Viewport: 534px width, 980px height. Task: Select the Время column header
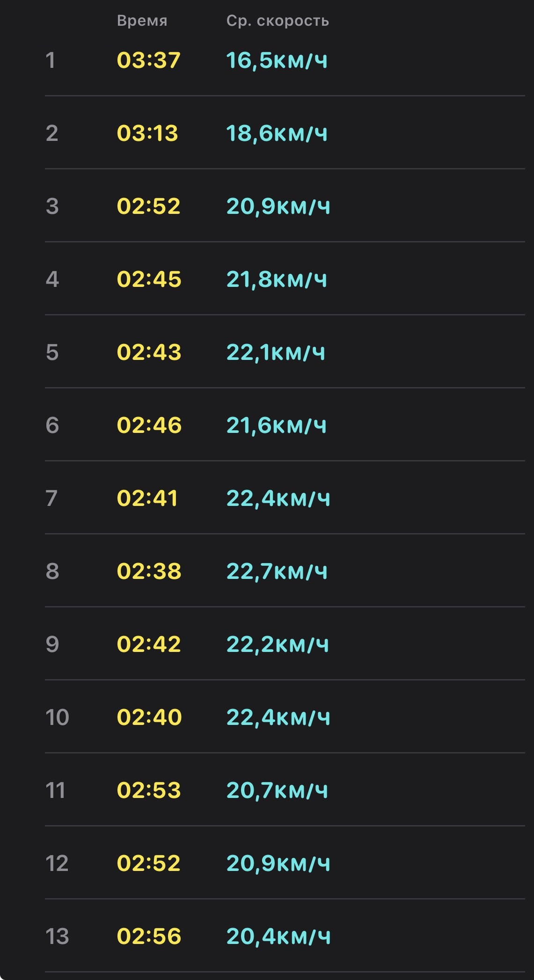click(142, 21)
